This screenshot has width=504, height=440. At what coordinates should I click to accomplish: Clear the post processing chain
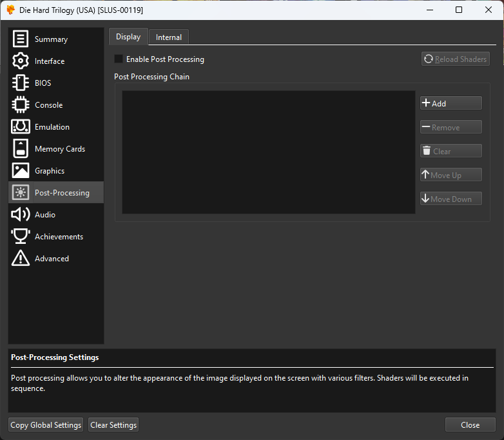coord(451,150)
